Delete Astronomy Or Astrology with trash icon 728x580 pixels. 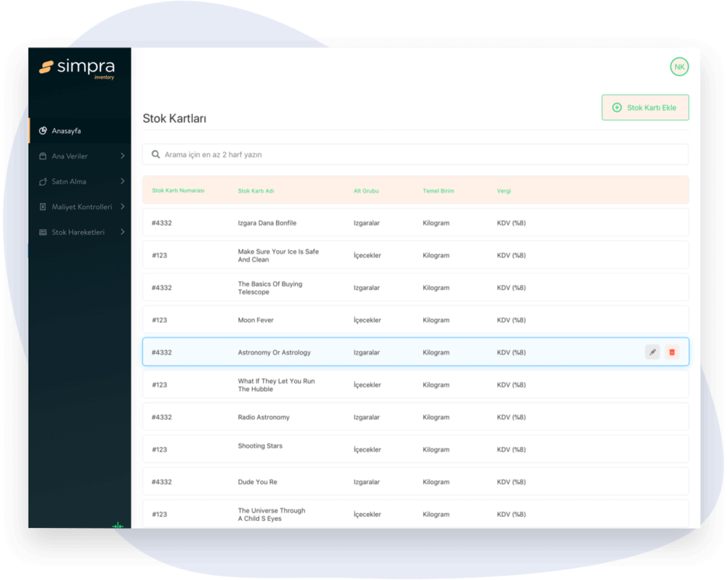[672, 352]
